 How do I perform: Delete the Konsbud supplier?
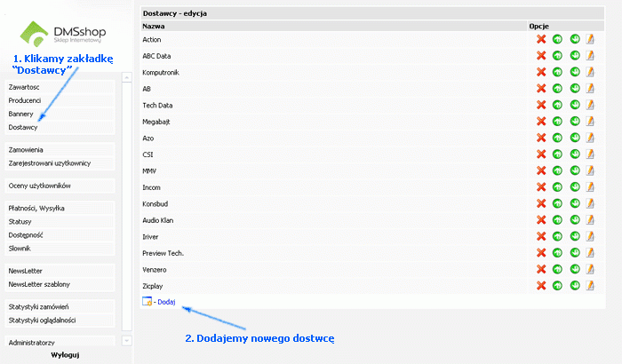point(541,204)
